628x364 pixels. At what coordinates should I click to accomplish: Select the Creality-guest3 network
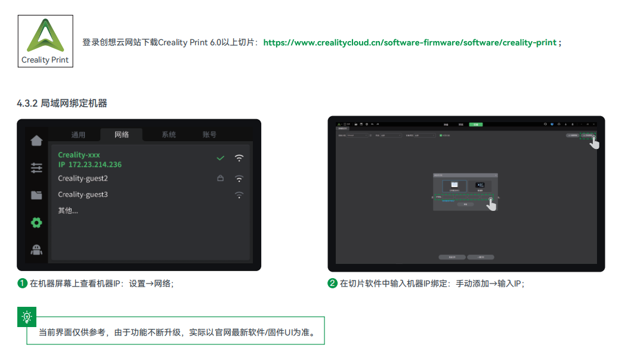pos(83,194)
